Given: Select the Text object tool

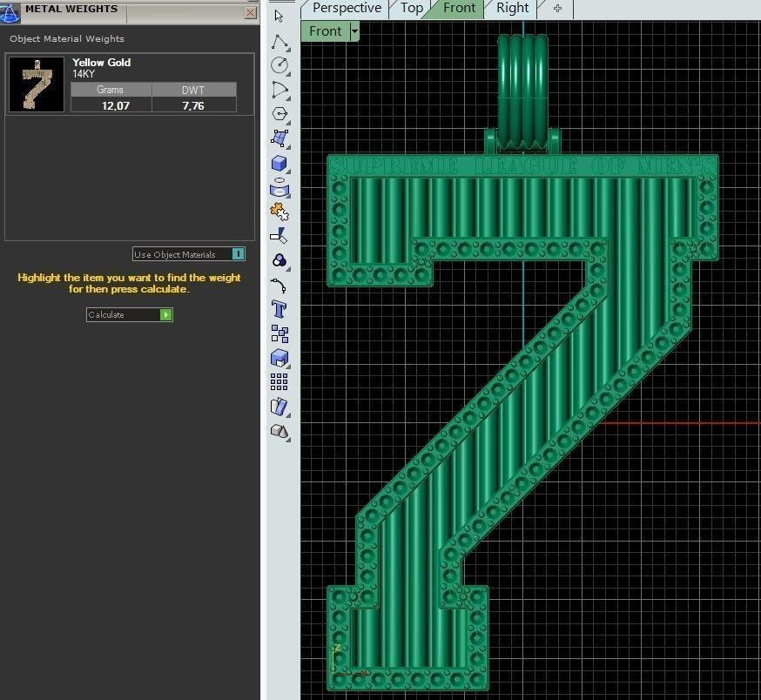Looking at the screenshot, I should 279,309.
